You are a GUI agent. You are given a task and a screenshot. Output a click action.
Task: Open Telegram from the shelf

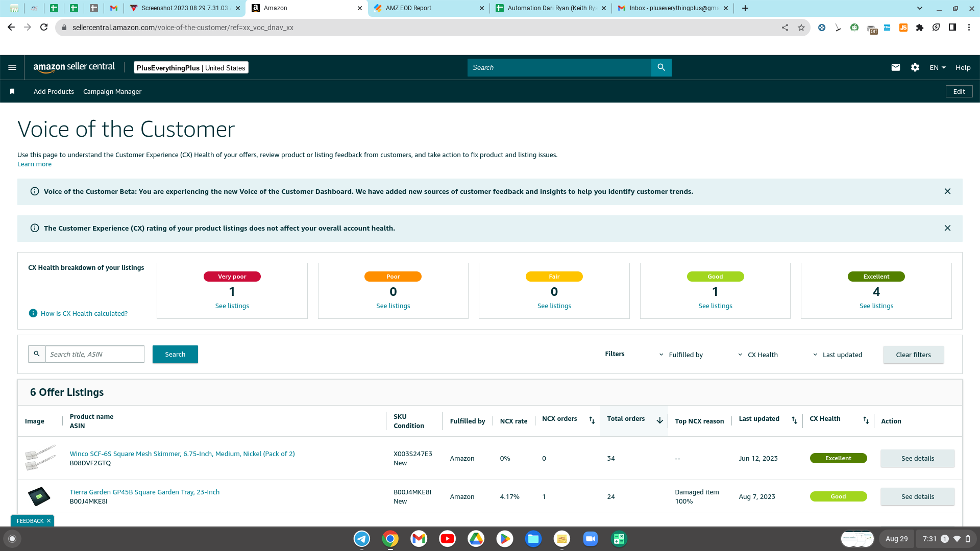(362, 539)
